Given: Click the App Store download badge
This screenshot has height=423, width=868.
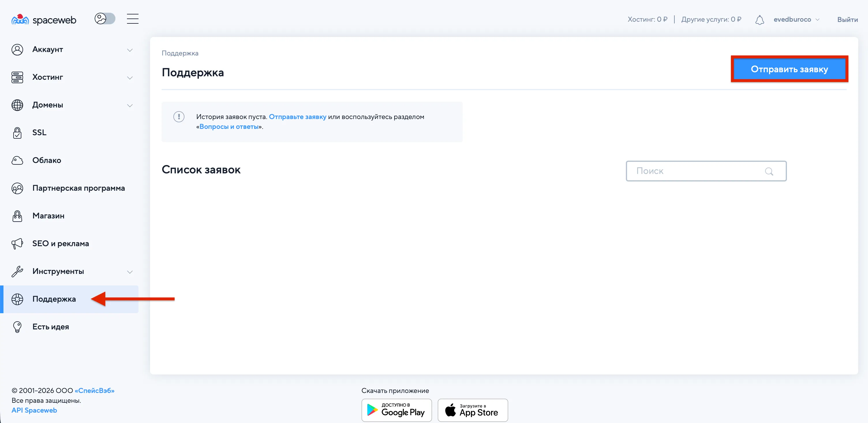Looking at the screenshot, I should coord(472,410).
